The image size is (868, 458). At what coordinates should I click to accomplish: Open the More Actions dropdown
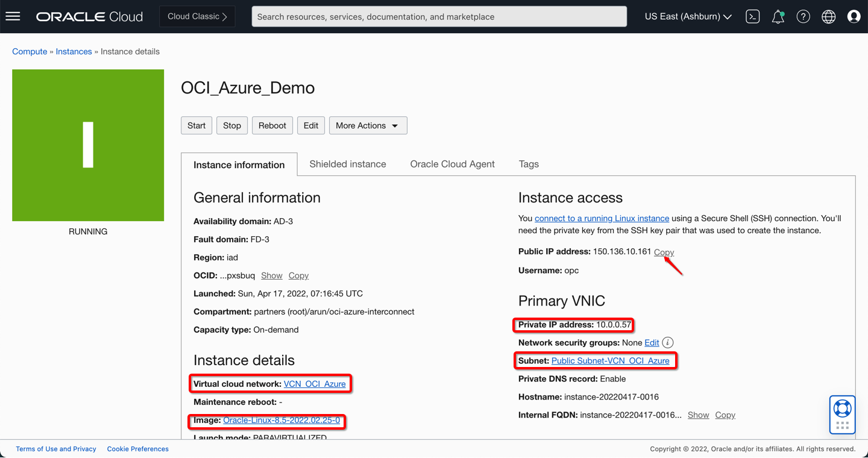pos(368,125)
